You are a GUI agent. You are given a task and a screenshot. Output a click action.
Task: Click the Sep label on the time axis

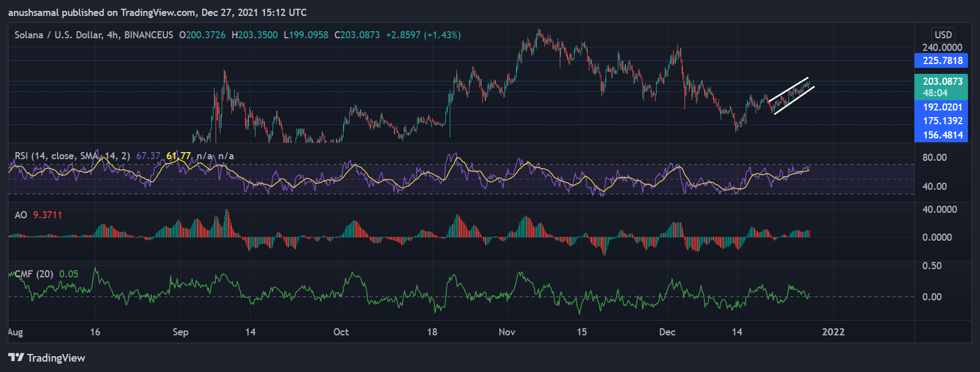[x=180, y=332]
